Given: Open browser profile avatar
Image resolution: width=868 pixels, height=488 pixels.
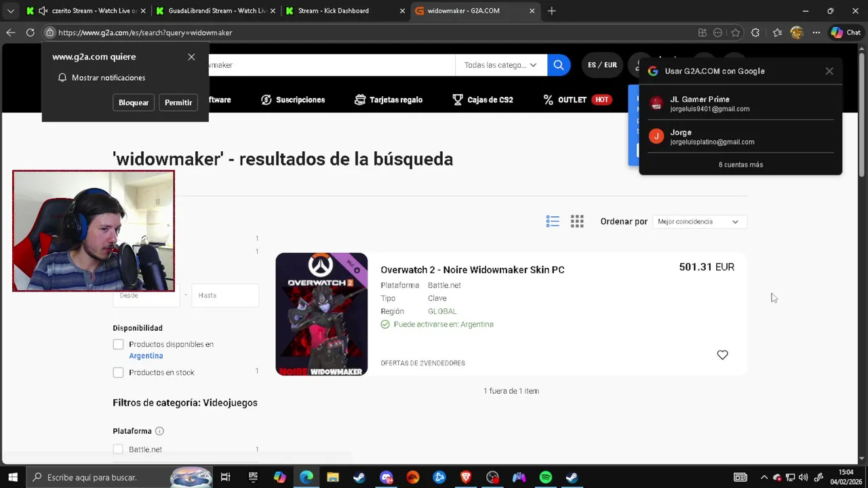Looking at the screenshot, I should pos(797,33).
